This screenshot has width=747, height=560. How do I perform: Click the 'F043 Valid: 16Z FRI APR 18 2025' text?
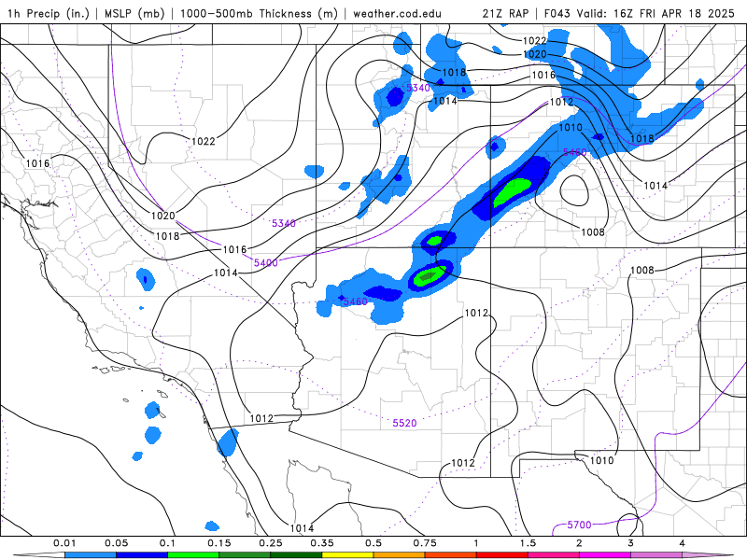(x=639, y=13)
